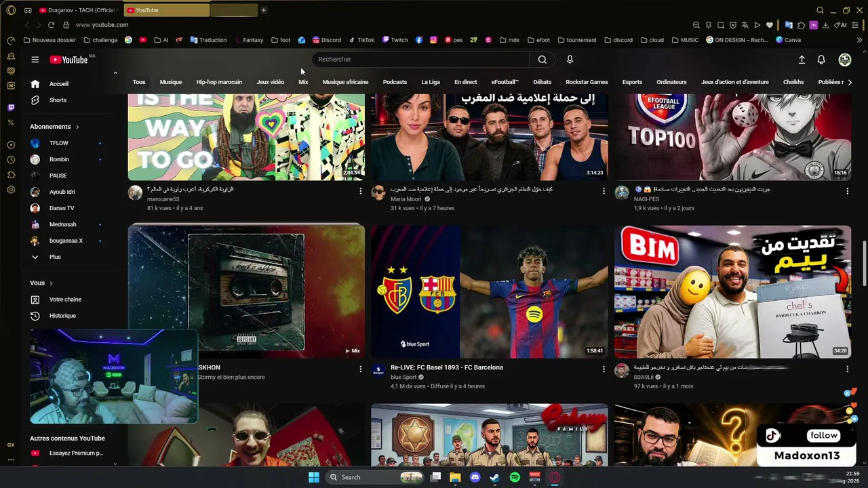Viewport: 868px width, 488px height.
Task: Open the Twitch icon in Opera sidebar
Action: pyautogui.click(x=11, y=108)
